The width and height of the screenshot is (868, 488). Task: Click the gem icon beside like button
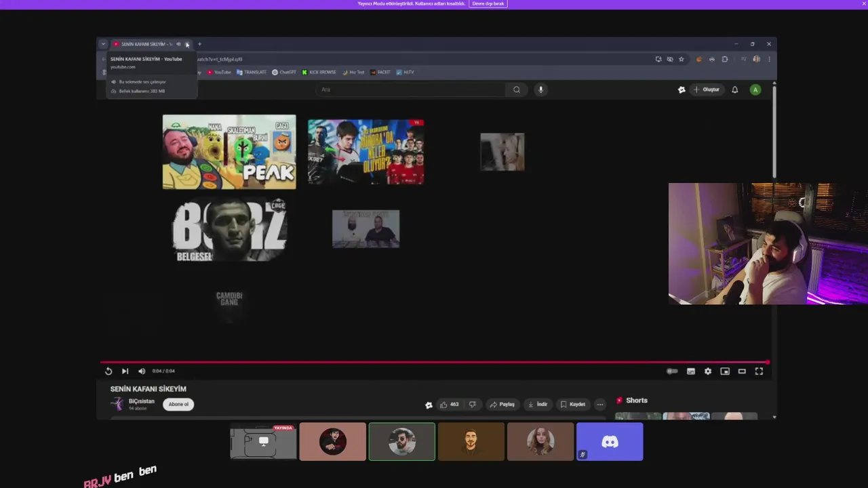(x=429, y=405)
